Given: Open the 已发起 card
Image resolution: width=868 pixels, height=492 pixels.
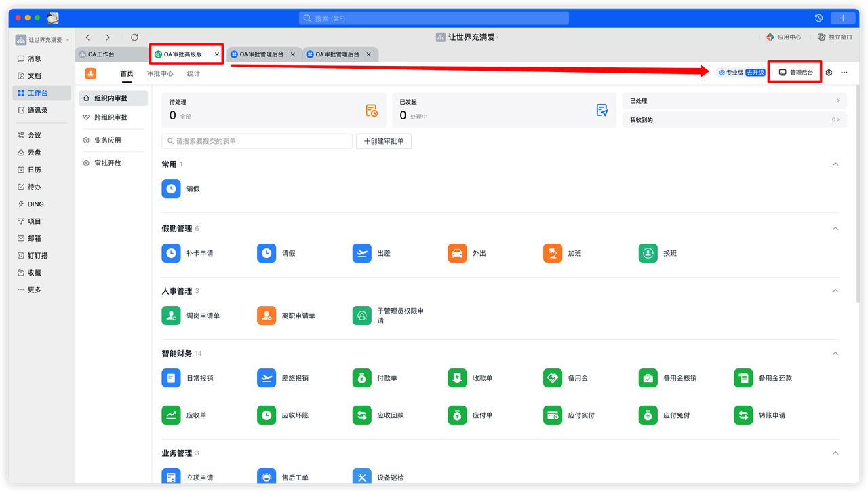Looking at the screenshot, I should [x=504, y=110].
